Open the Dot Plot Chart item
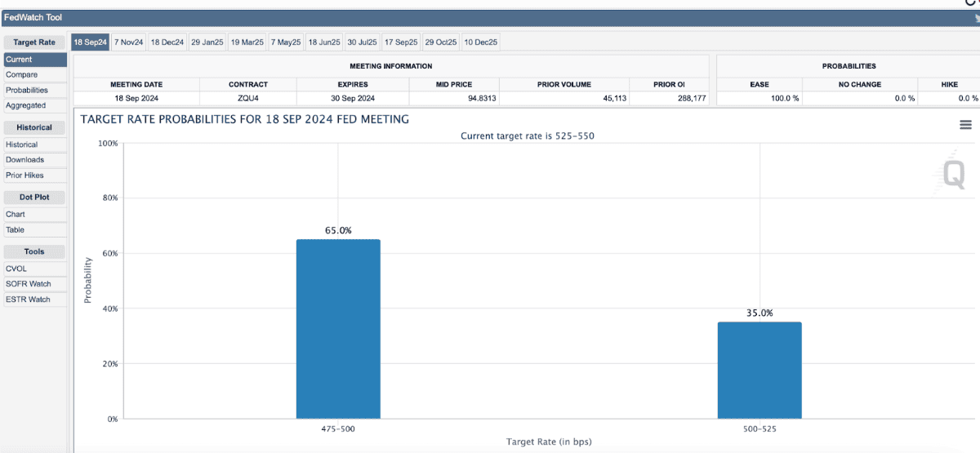Viewport: 980px width, 453px height. tap(16, 215)
